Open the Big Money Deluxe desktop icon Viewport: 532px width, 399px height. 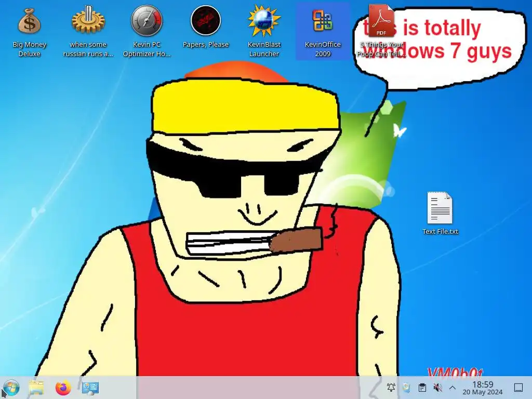click(x=29, y=31)
